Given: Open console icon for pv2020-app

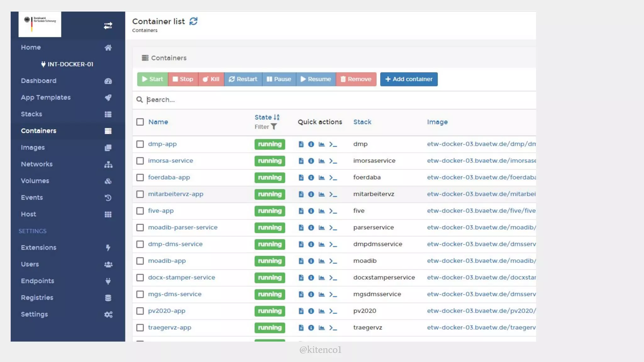Looking at the screenshot, I should [x=333, y=311].
